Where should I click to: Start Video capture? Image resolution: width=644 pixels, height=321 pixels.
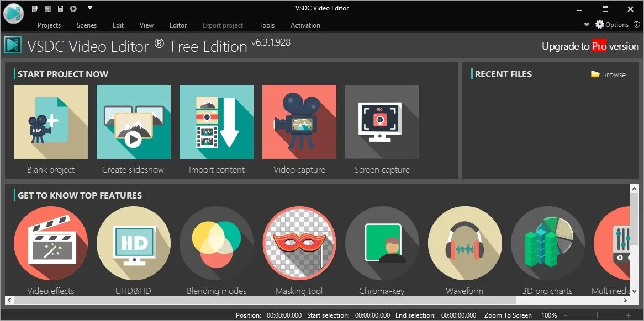(299, 122)
